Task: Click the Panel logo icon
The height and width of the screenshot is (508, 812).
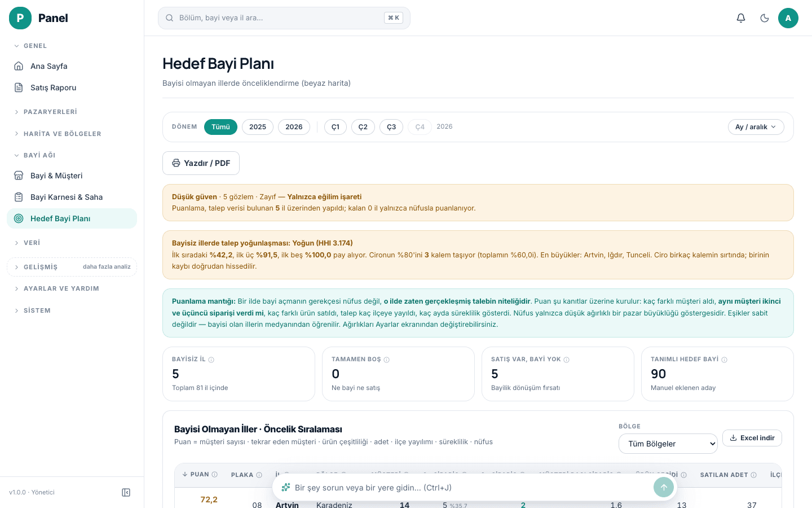Action: pyautogui.click(x=20, y=18)
